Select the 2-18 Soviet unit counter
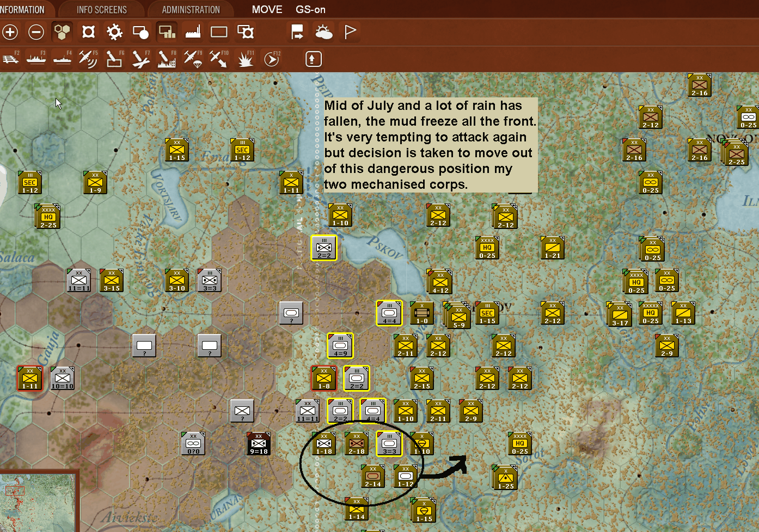The image size is (759, 532). coord(357,443)
